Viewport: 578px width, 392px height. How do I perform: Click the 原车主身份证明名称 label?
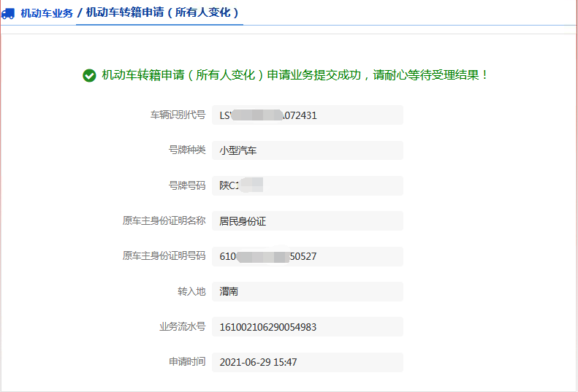164,220
